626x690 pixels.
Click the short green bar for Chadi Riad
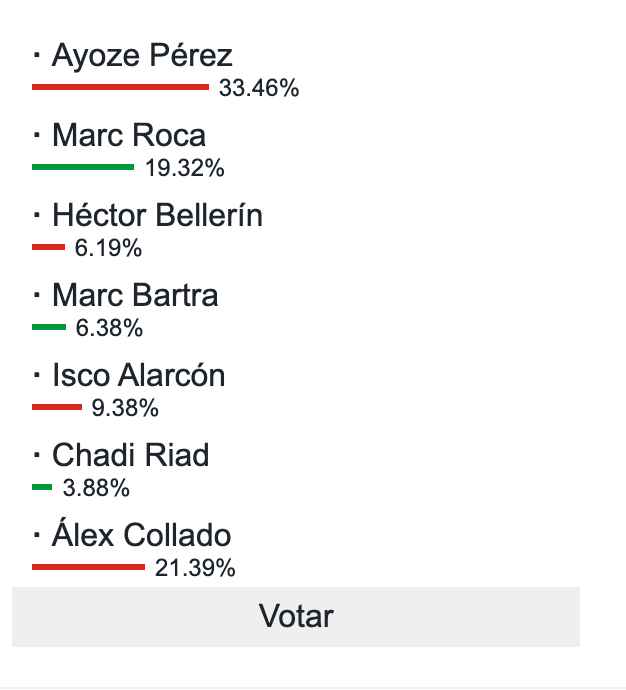[x=42, y=487]
